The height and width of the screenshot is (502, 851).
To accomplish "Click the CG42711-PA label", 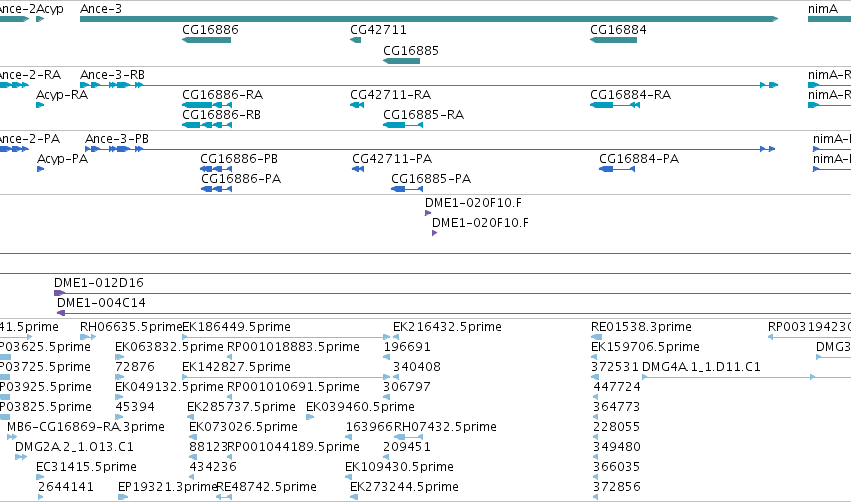I will pyautogui.click(x=392, y=159).
